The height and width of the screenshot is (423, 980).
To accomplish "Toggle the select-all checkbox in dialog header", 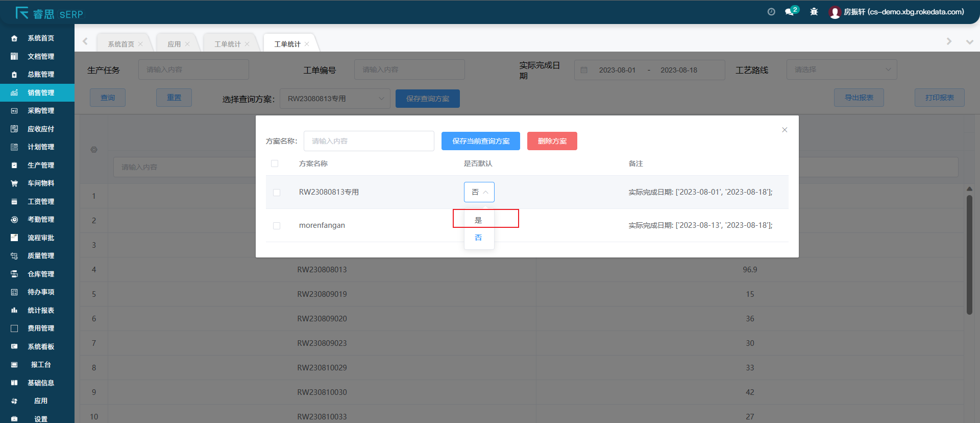I will point(275,163).
